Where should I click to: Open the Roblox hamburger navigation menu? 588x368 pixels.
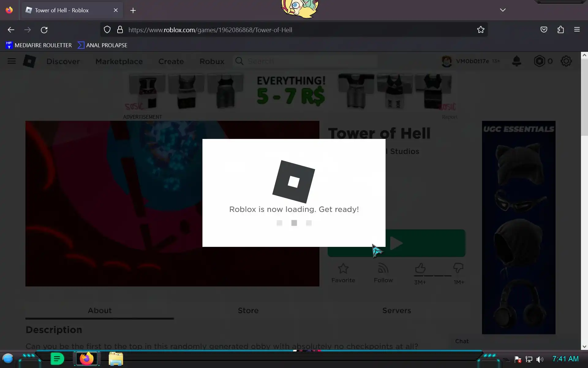pos(12,61)
